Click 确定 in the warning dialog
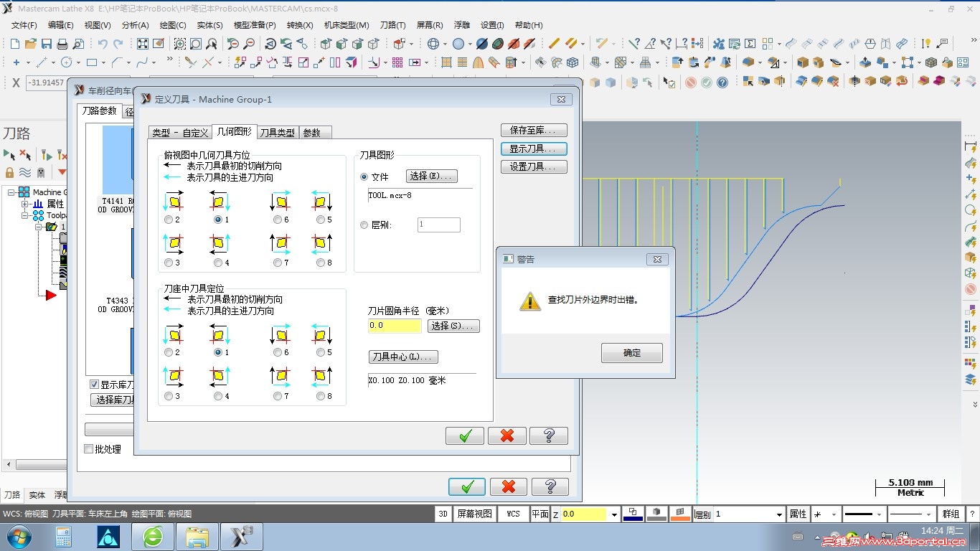 631,353
